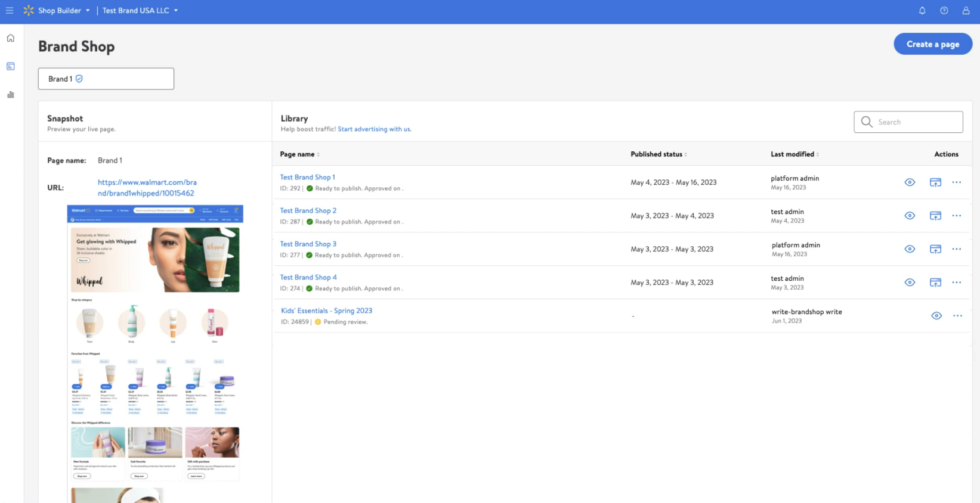This screenshot has width=980, height=503.
Task: Preview Test Brand Shop 2 with eye icon
Action: 910,216
